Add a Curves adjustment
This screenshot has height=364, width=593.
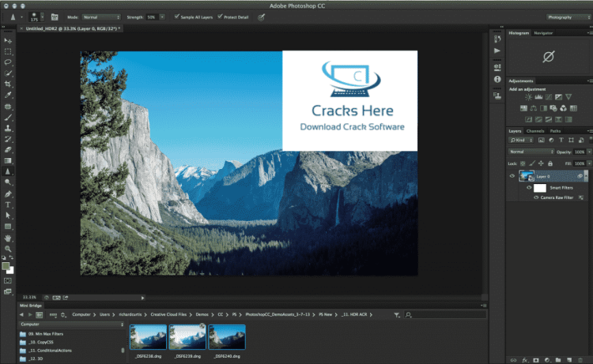pyautogui.click(x=549, y=97)
